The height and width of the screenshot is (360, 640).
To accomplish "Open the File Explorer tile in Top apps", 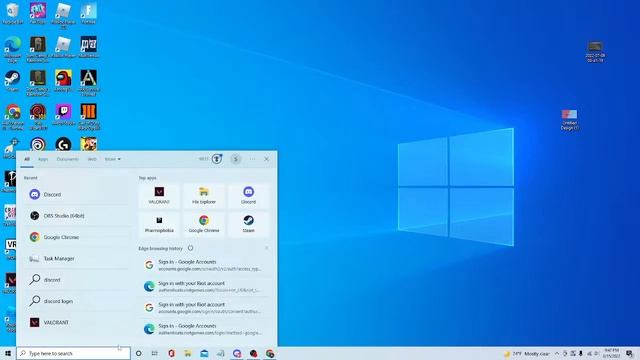I will point(204,196).
